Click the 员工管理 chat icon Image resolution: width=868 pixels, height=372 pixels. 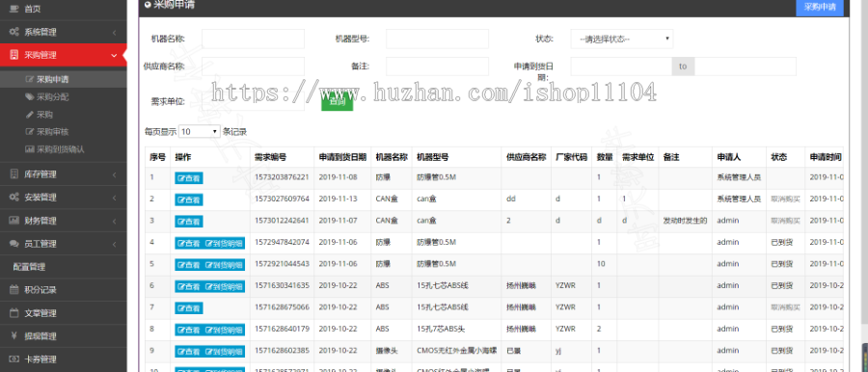[x=14, y=244]
